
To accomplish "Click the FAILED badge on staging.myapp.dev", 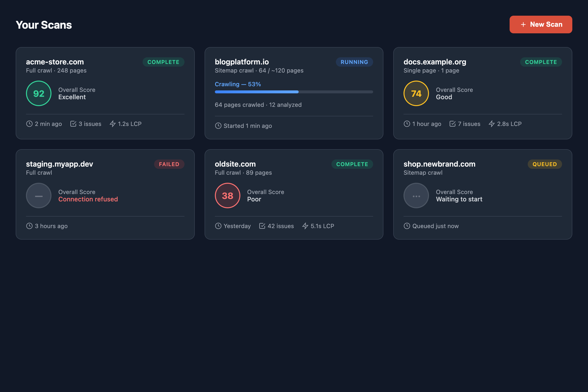I will pos(169,164).
